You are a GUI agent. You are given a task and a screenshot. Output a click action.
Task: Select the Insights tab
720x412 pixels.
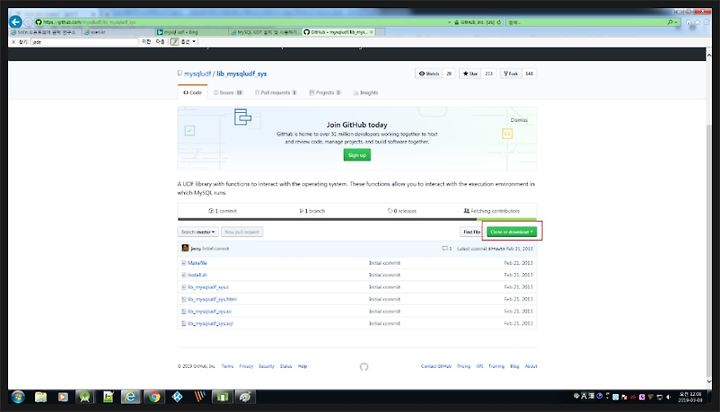[x=366, y=92]
